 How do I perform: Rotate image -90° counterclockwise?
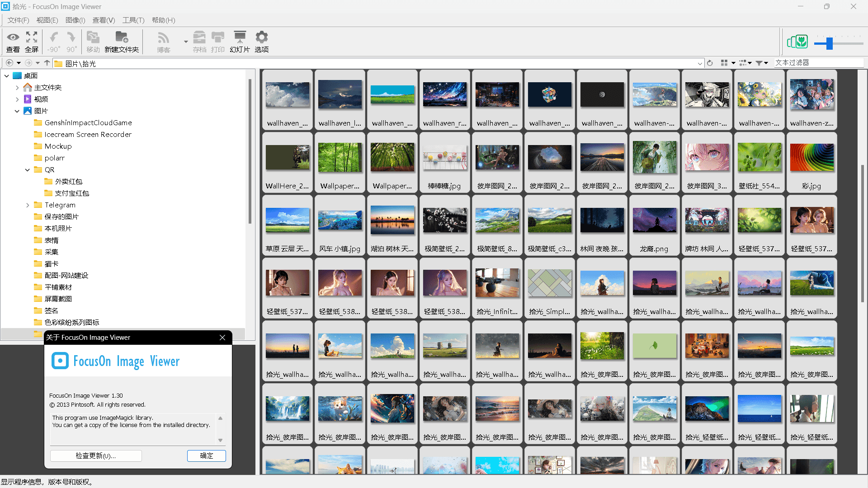click(53, 42)
